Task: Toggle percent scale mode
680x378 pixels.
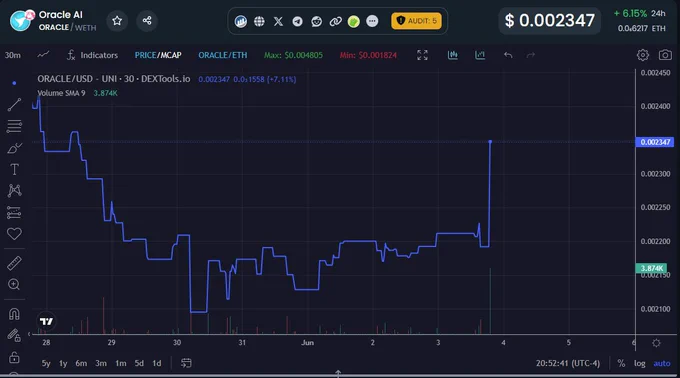Action: [621, 363]
